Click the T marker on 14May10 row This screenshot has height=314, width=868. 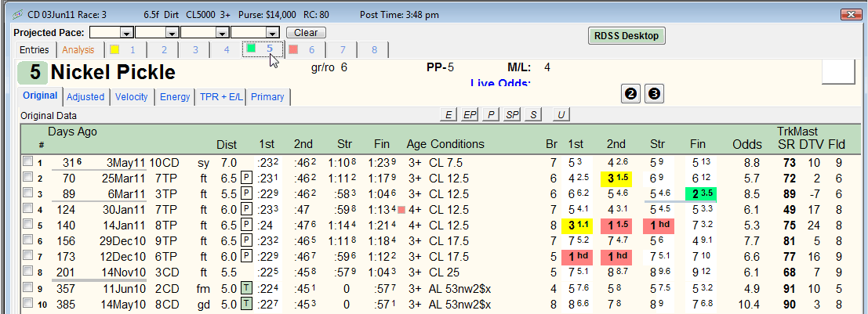pos(247,305)
